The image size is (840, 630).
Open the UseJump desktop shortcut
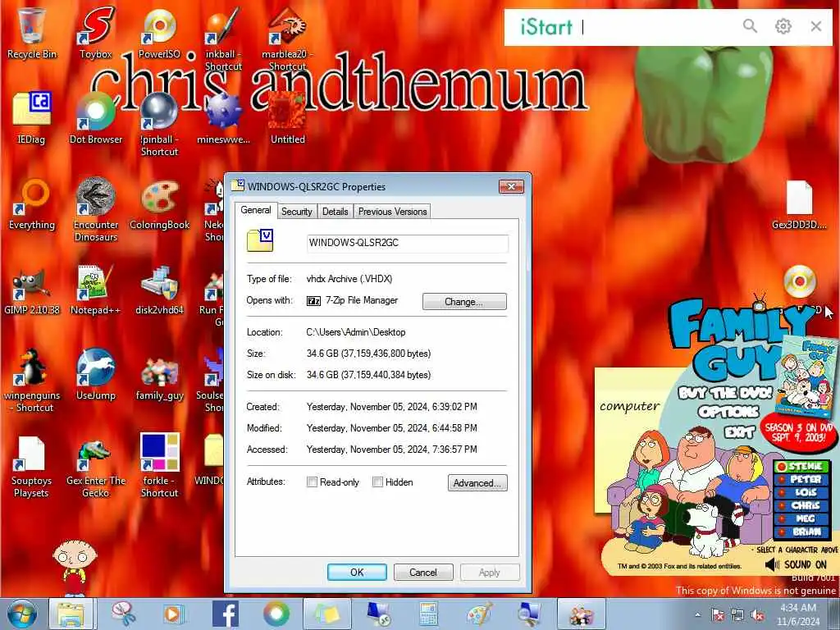(x=96, y=375)
